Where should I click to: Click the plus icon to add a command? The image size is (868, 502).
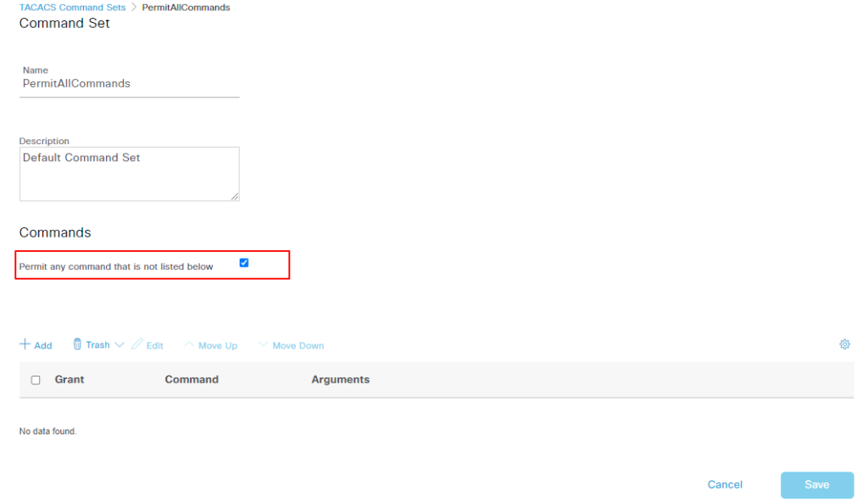point(25,344)
